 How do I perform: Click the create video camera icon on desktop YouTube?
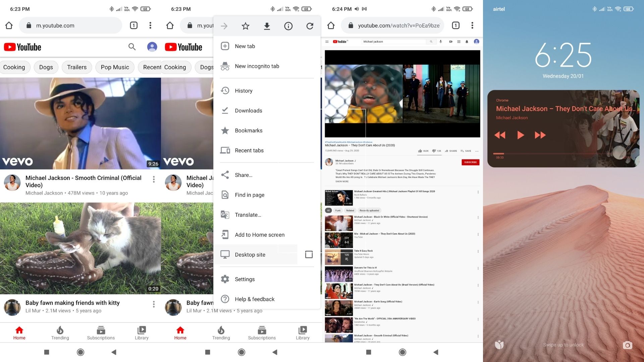(451, 42)
